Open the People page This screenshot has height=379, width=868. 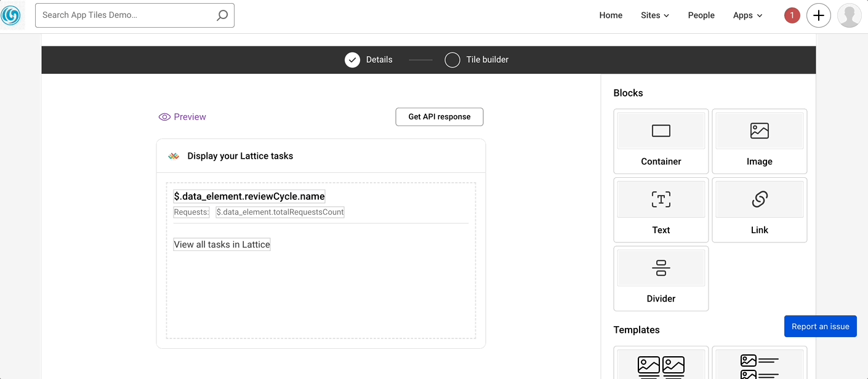coord(701,15)
